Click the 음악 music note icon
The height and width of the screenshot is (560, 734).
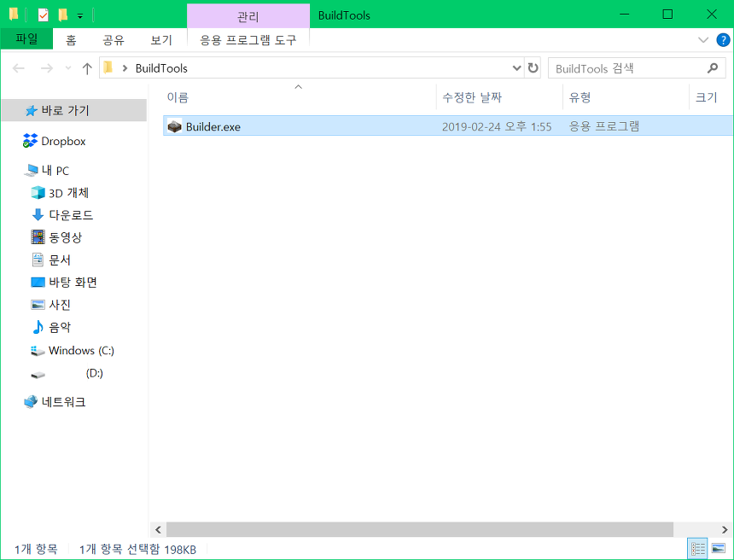click(x=38, y=327)
